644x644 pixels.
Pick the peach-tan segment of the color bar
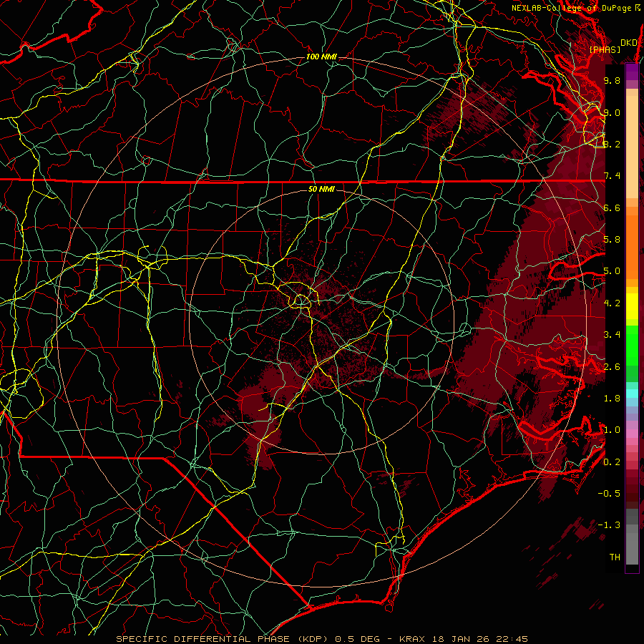click(x=632, y=148)
